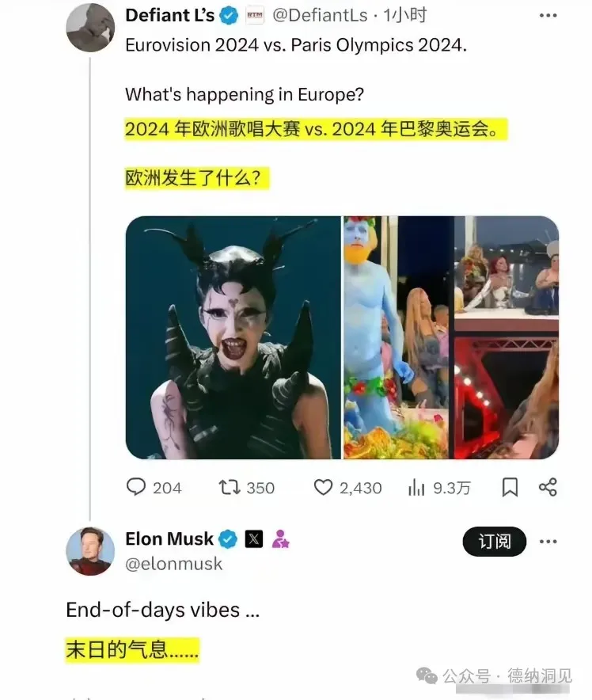Open the view analytics bar chart icon

point(416,488)
